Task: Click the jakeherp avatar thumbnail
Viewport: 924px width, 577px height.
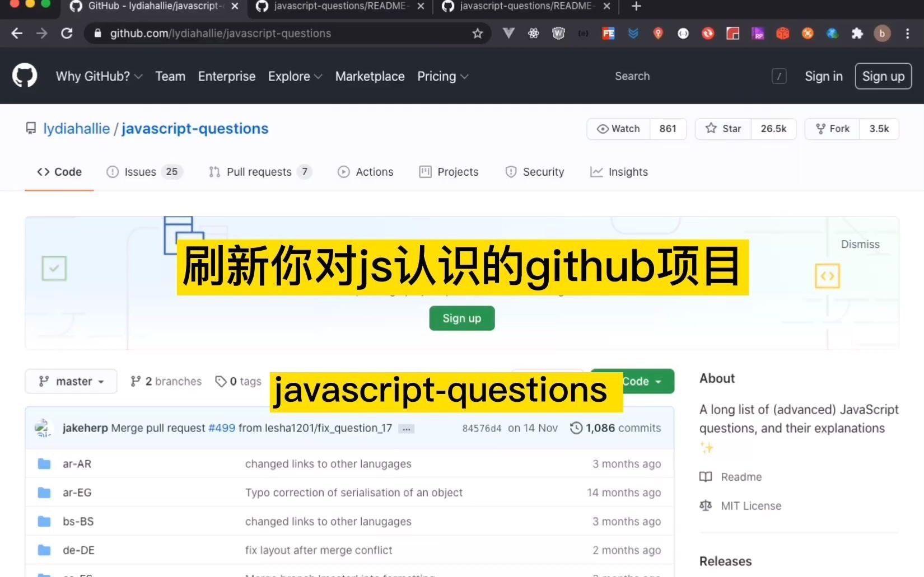Action: click(x=43, y=428)
